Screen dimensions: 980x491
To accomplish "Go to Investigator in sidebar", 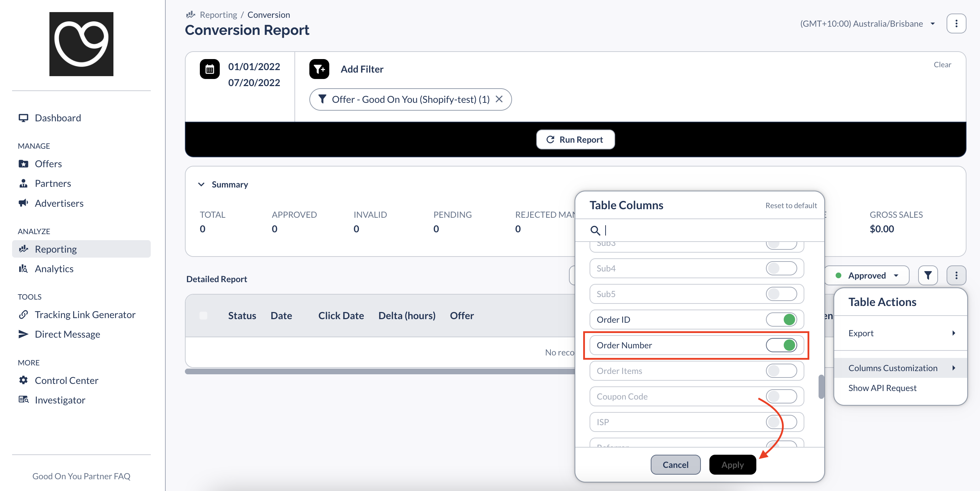I will click(60, 400).
